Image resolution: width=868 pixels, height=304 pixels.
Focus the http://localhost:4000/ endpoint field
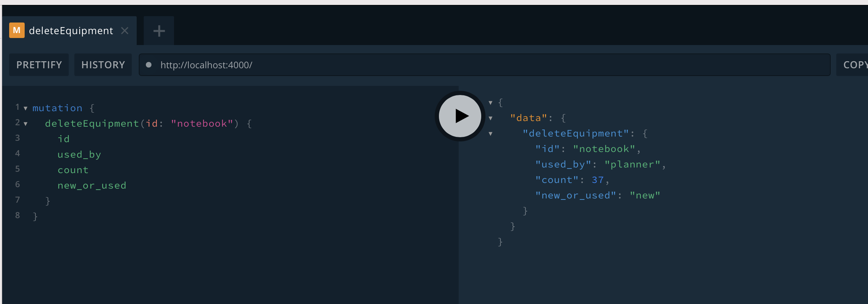(x=485, y=65)
